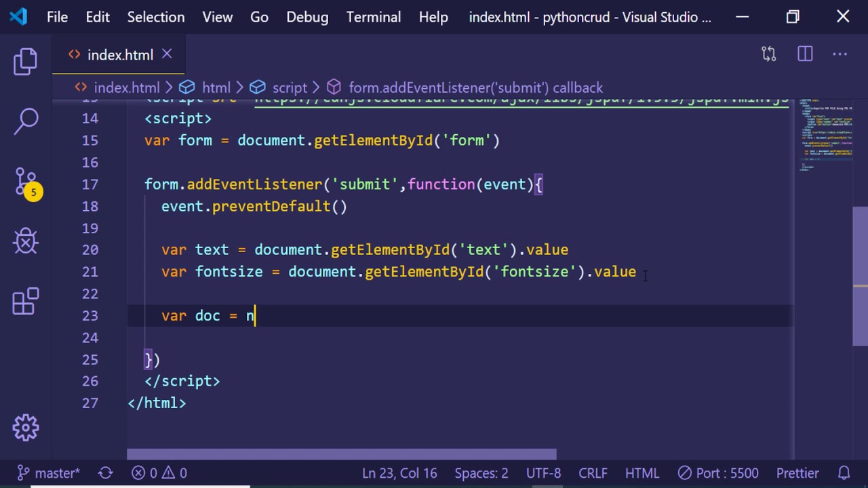Close the index.html editor tab
Viewport: 868px width, 488px height.
pyautogui.click(x=167, y=54)
